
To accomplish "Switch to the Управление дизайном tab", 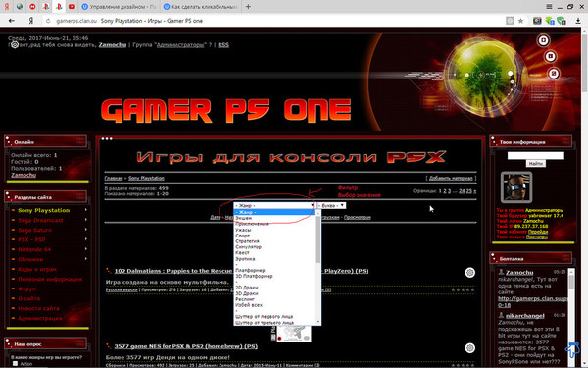I will 119,7.
